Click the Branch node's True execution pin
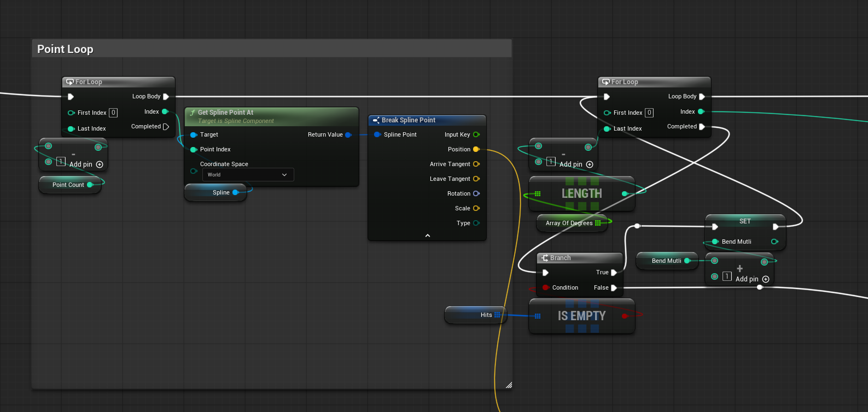The height and width of the screenshot is (412, 868). point(614,272)
